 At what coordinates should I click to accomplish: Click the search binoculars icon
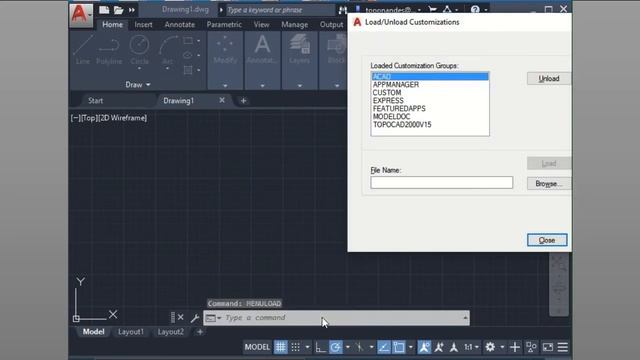[343, 10]
